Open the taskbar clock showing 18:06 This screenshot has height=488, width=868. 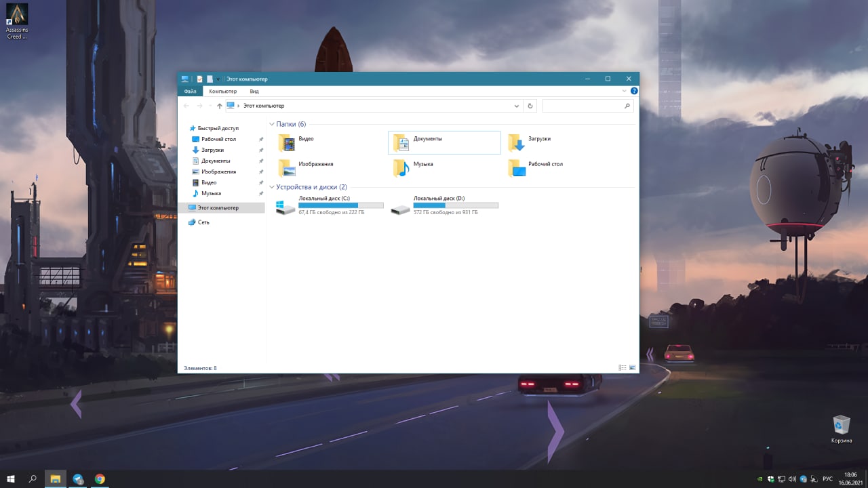pyautogui.click(x=850, y=479)
